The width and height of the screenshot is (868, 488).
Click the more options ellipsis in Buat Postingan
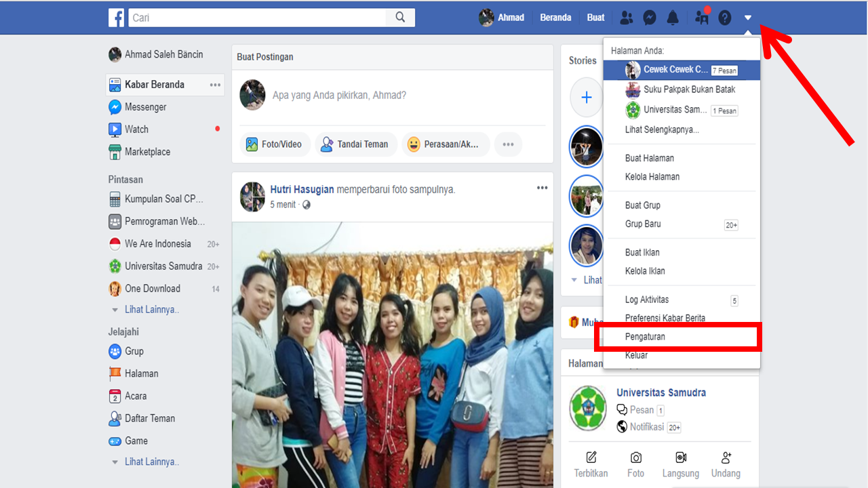coord(508,144)
